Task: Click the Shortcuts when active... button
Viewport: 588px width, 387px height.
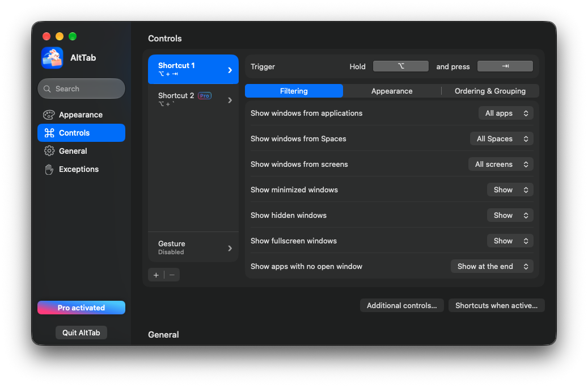Action: click(x=497, y=305)
